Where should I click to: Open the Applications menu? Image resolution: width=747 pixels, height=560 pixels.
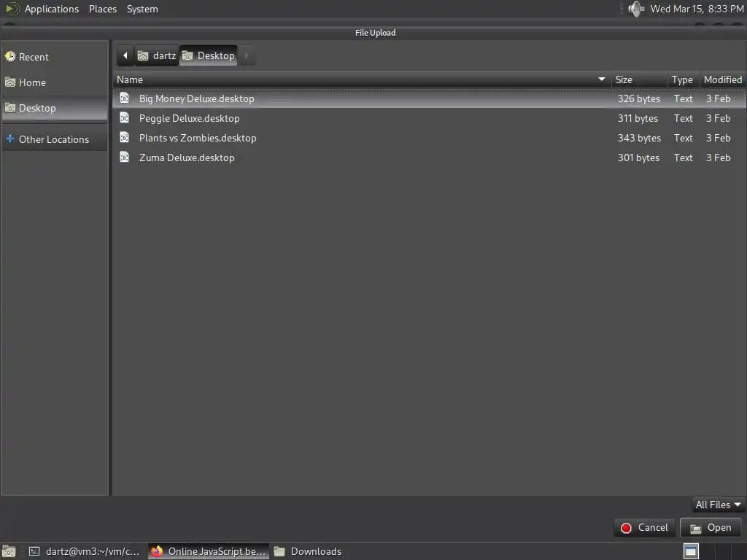52,9
